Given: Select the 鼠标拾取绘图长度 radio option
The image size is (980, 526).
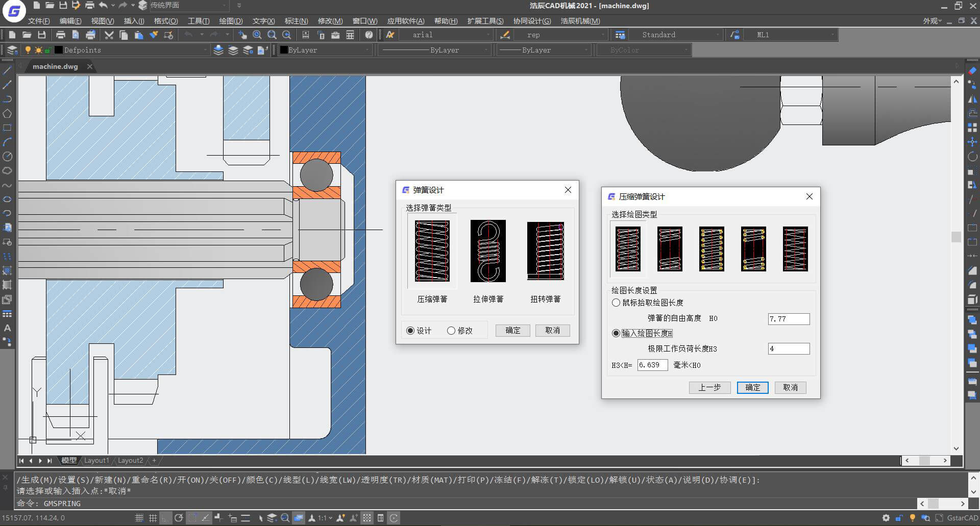Looking at the screenshot, I should point(648,303).
